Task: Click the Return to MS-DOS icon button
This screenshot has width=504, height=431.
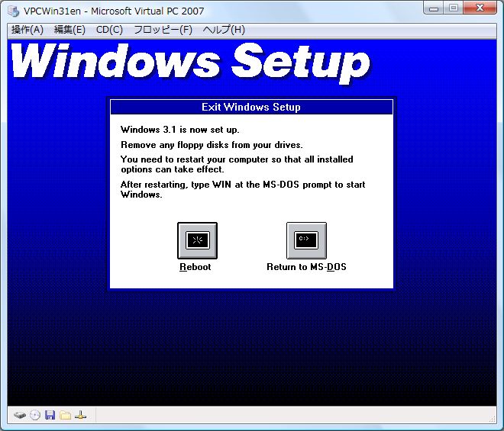Action: pos(306,240)
